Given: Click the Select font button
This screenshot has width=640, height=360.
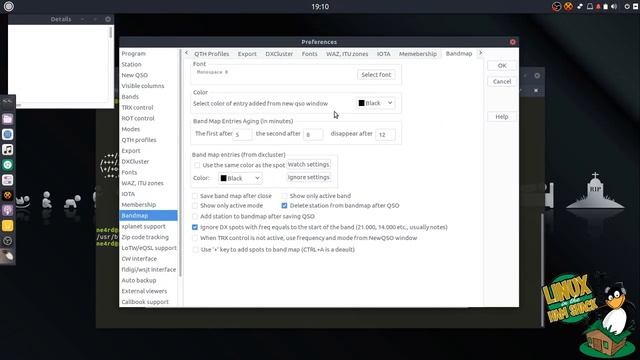Looking at the screenshot, I should tap(376, 75).
